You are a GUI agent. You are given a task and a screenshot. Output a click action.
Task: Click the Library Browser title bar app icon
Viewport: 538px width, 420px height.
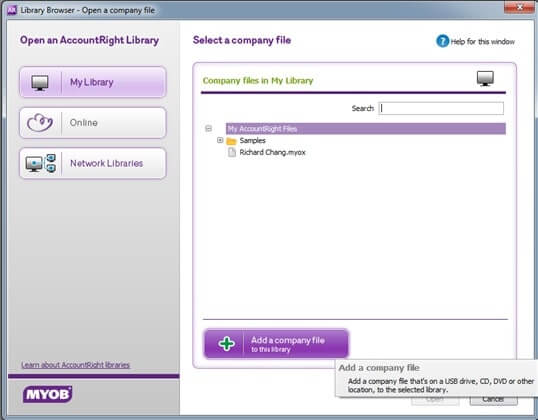tap(12, 10)
